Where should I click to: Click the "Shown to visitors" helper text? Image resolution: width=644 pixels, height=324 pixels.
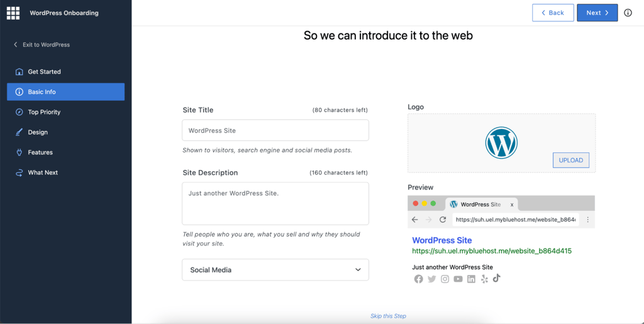(x=267, y=150)
